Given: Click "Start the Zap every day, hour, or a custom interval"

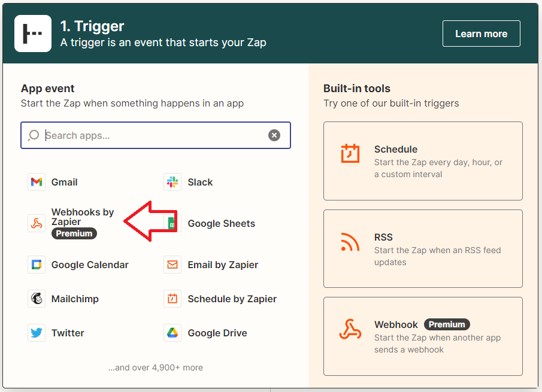Looking at the screenshot, I should (x=438, y=168).
